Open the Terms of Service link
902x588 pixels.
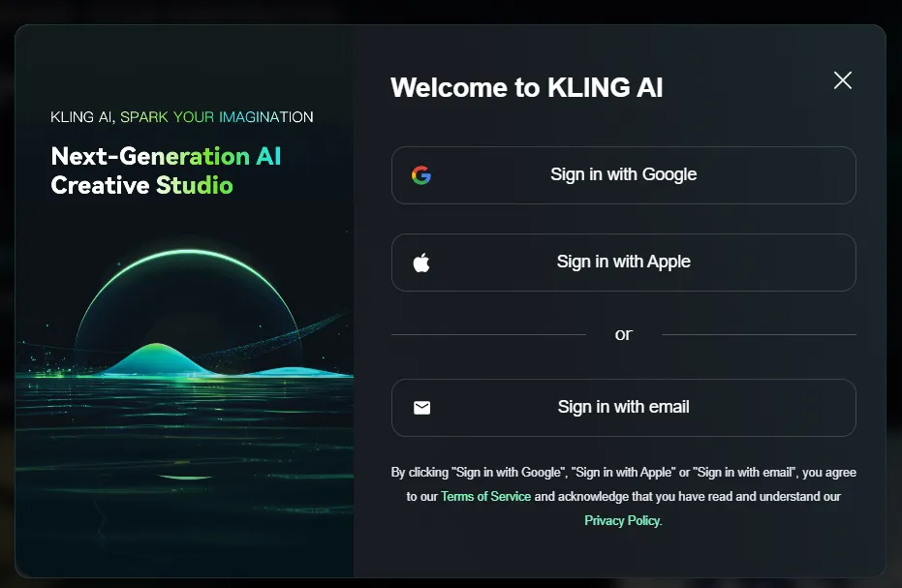tap(485, 496)
